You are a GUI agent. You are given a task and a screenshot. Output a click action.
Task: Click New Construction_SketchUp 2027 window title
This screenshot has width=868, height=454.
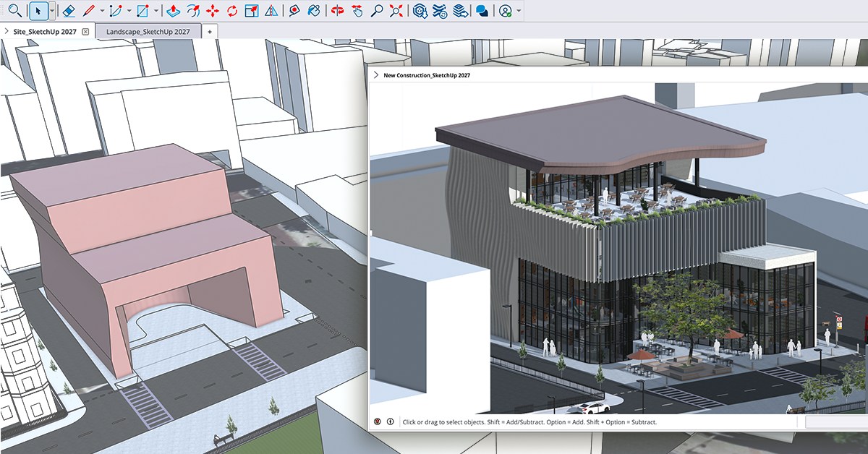pos(427,75)
